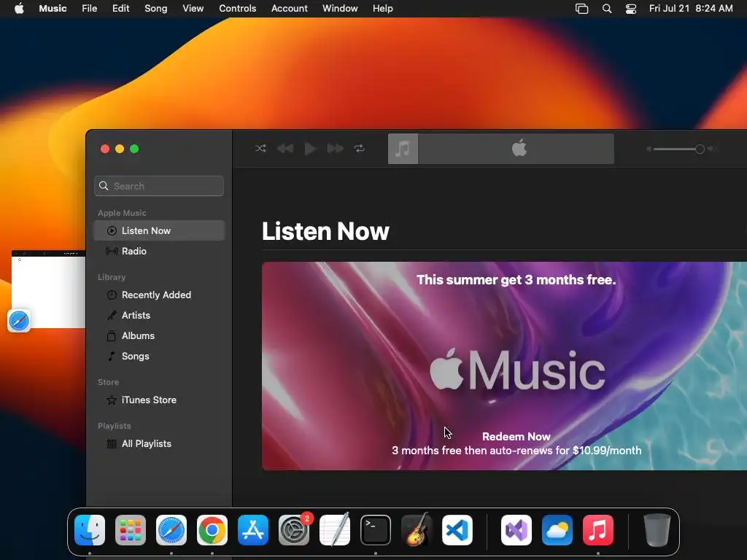
Task: Open Control Center in menu bar
Action: tap(631, 9)
